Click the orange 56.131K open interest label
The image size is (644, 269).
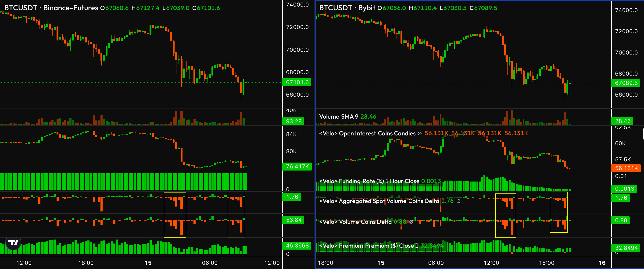pyautogui.click(x=626, y=168)
